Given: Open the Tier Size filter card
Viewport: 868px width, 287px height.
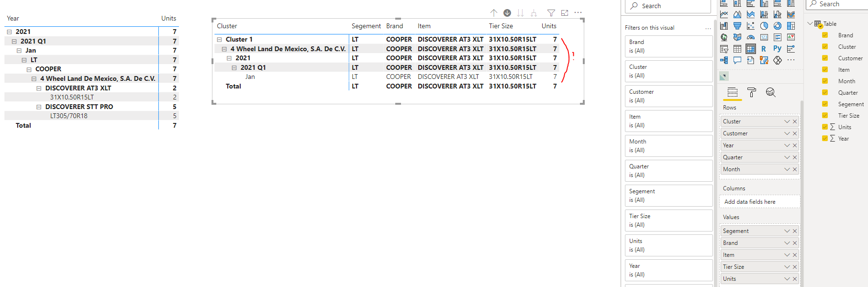Looking at the screenshot, I should point(668,221).
